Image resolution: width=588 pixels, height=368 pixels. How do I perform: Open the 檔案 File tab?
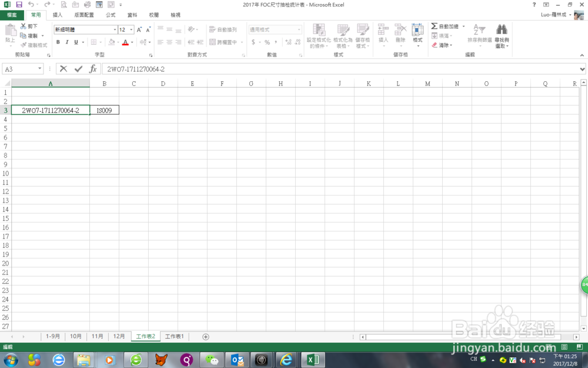click(x=12, y=15)
